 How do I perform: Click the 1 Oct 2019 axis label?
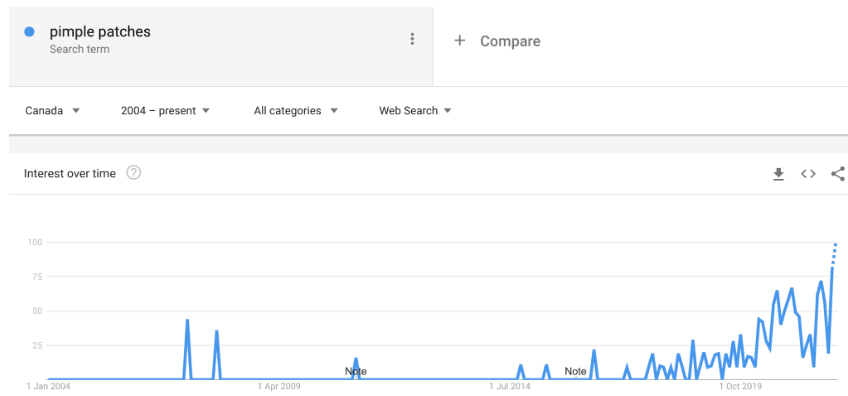point(740,386)
